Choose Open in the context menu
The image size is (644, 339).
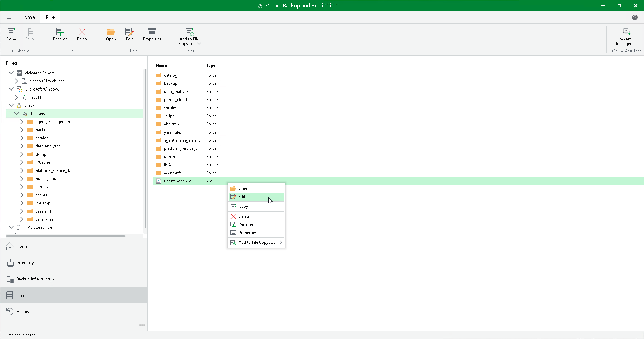pos(256,188)
